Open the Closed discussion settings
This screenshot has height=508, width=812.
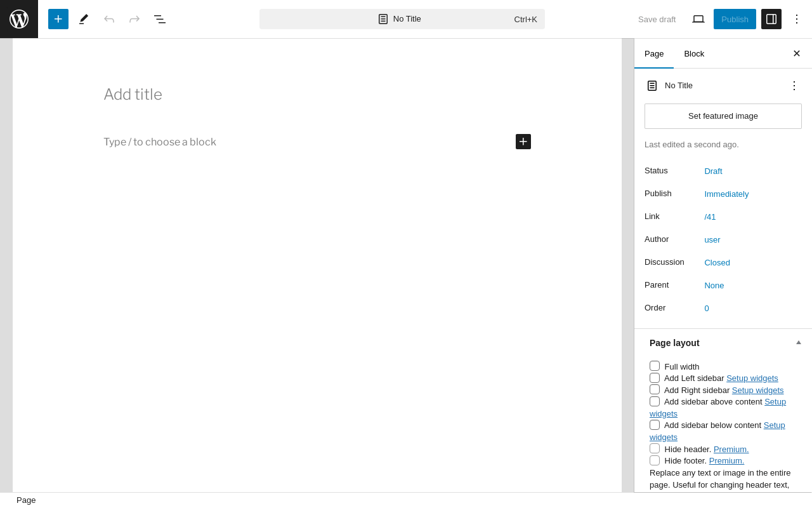point(717,262)
